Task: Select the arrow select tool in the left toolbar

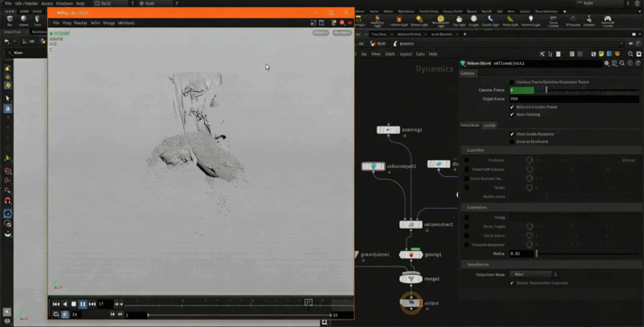Action: pyautogui.click(x=8, y=98)
